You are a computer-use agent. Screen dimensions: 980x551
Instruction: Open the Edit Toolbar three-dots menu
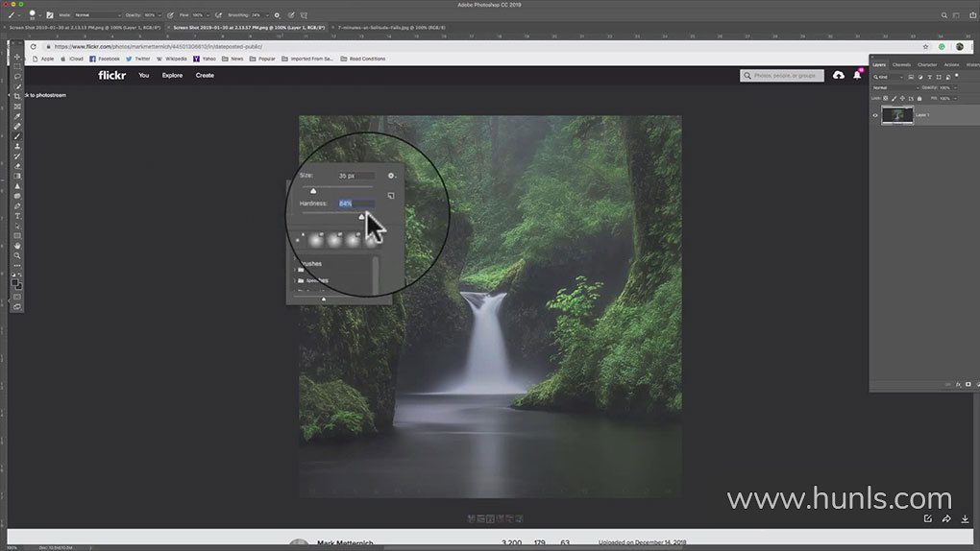point(17,266)
